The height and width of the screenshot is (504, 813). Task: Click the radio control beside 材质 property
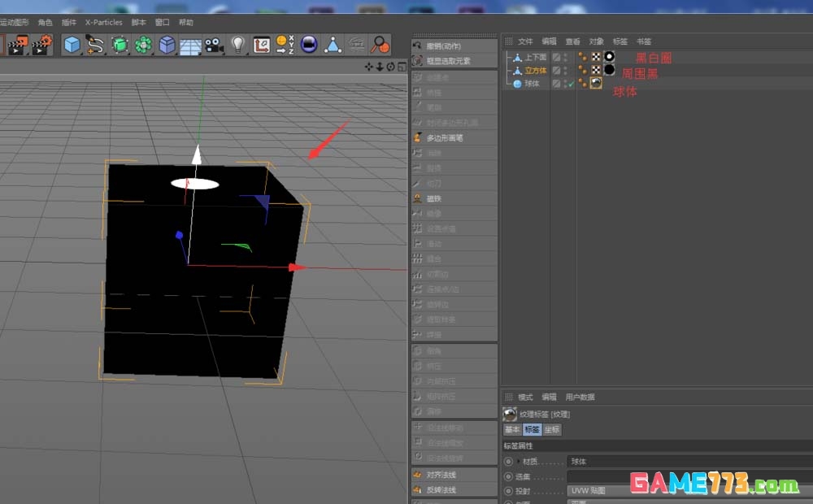click(509, 460)
